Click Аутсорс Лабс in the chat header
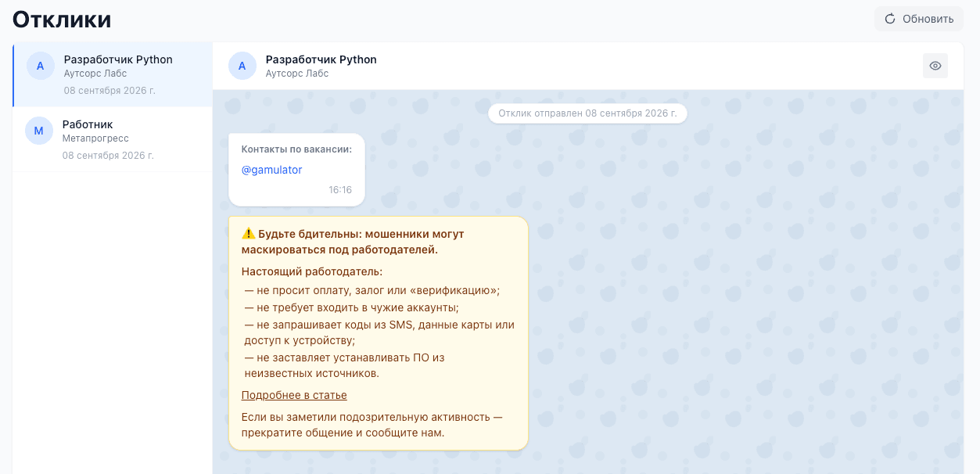The width and height of the screenshot is (980, 474). [x=297, y=74]
